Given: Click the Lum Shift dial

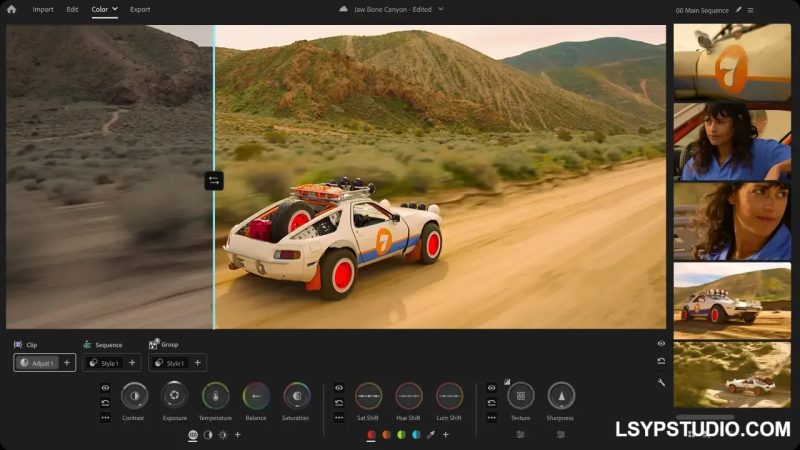Looking at the screenshot, I should pyautogui.click(x=449, y=395).
